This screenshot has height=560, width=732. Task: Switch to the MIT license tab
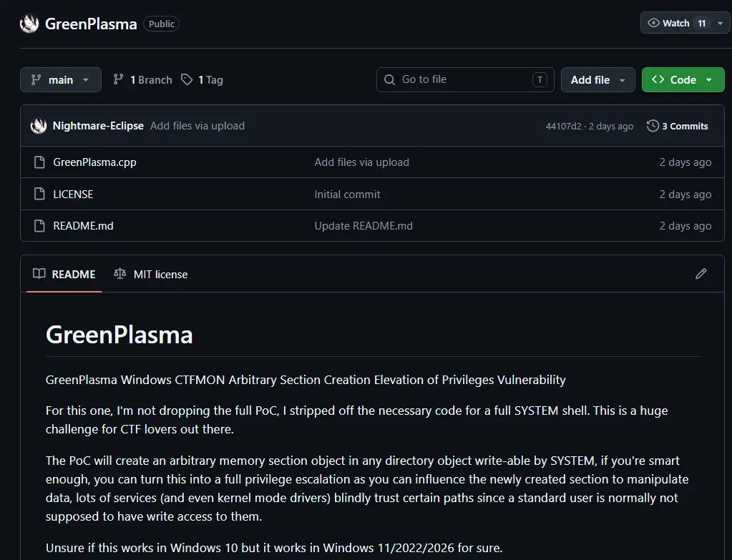(151, 275)
